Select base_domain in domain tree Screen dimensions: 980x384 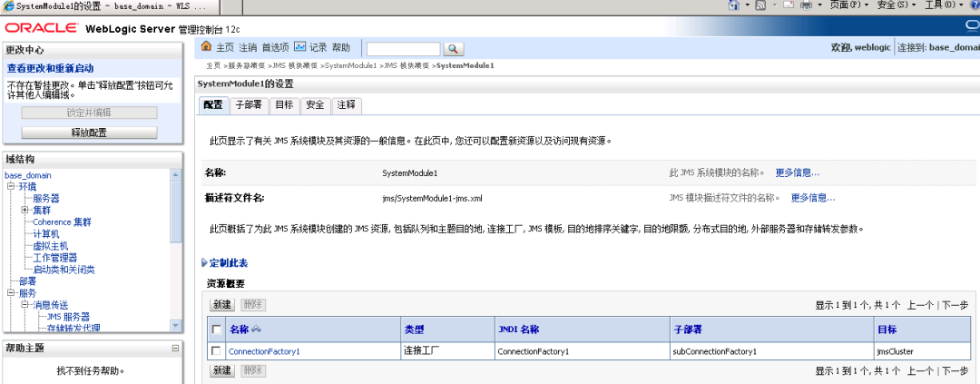[x=28, y=175]
